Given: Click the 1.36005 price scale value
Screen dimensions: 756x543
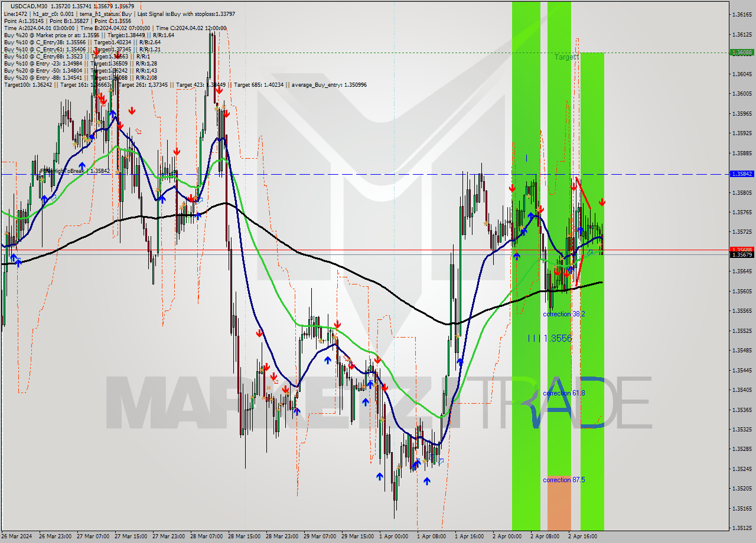Looking at the screenshot, I should pos(742,93).
